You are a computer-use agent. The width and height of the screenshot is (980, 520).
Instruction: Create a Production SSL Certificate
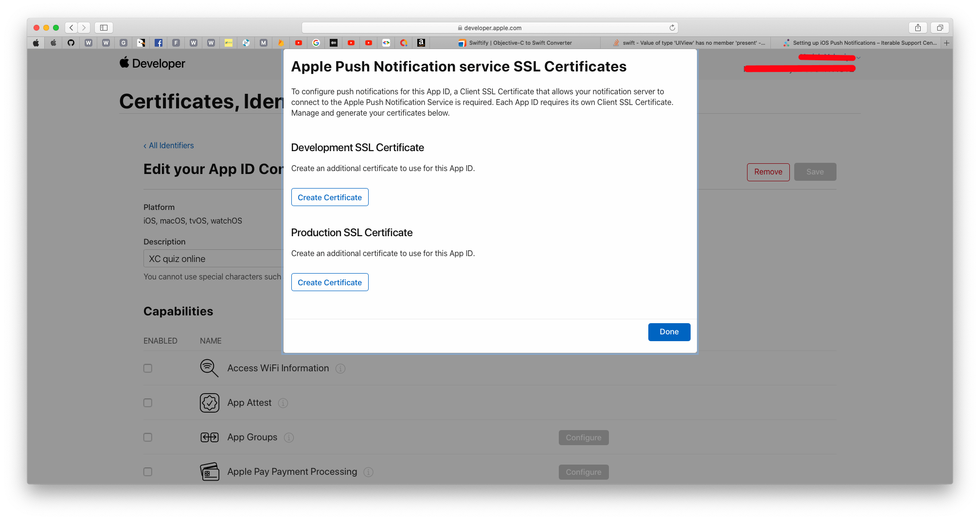pos(330,282)
